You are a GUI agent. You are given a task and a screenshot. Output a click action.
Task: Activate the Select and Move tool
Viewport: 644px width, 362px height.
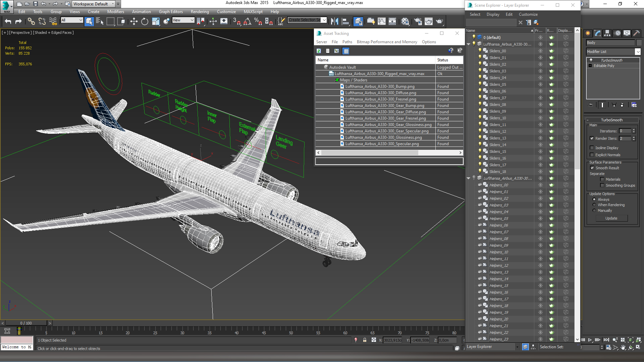coord(134,21)
